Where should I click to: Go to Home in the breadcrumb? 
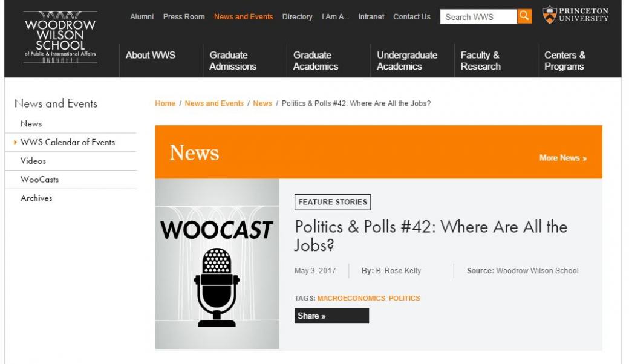tap(165, 103)
